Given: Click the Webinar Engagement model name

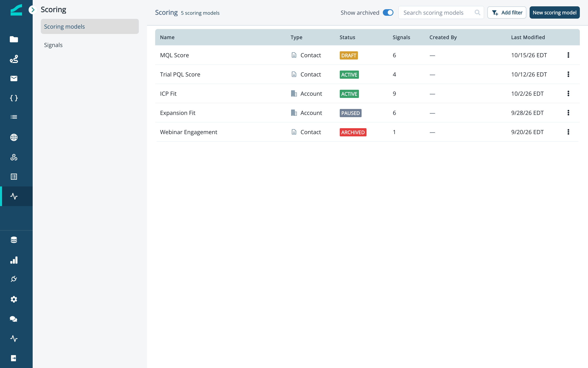Looking at the screenshot, I should point(189,132).
